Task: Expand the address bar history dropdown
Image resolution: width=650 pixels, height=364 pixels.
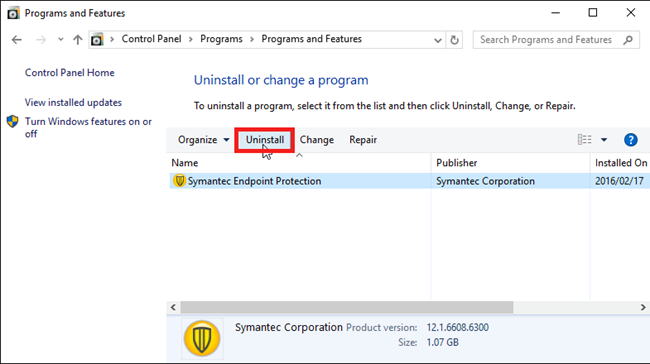Action: pyautogui.click(x=438, y=40)
